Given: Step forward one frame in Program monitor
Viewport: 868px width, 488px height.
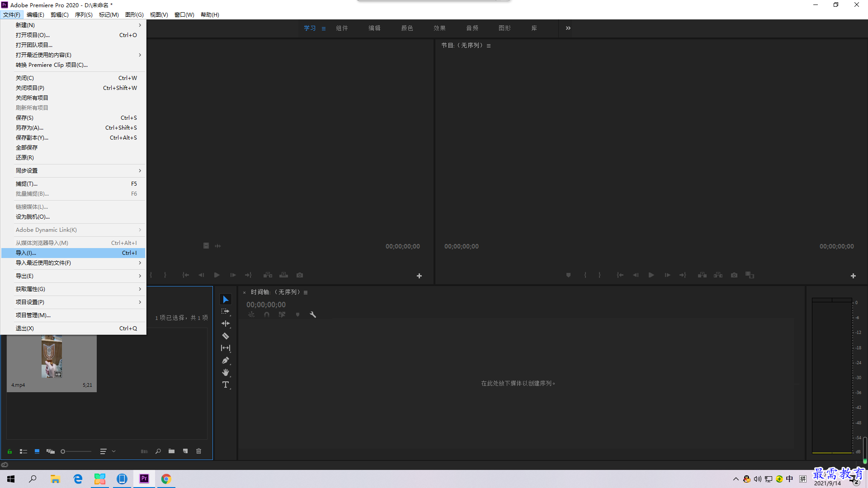Looking at the screenshot, I should click(667, 275).
